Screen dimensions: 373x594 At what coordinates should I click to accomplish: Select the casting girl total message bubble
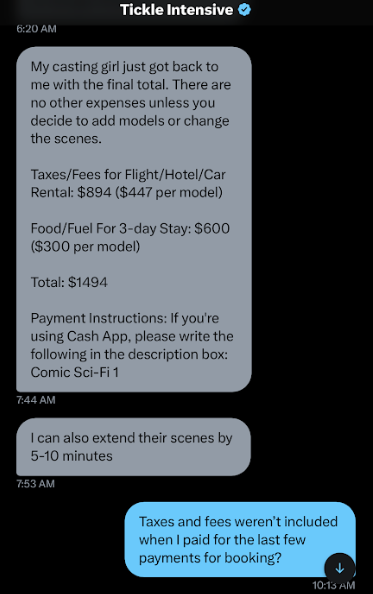point(134,219)
